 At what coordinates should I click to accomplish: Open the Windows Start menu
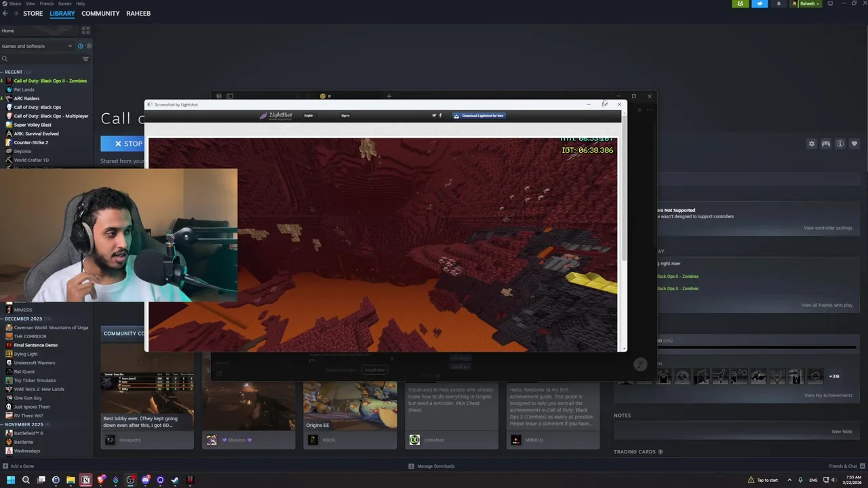point(11,480)
